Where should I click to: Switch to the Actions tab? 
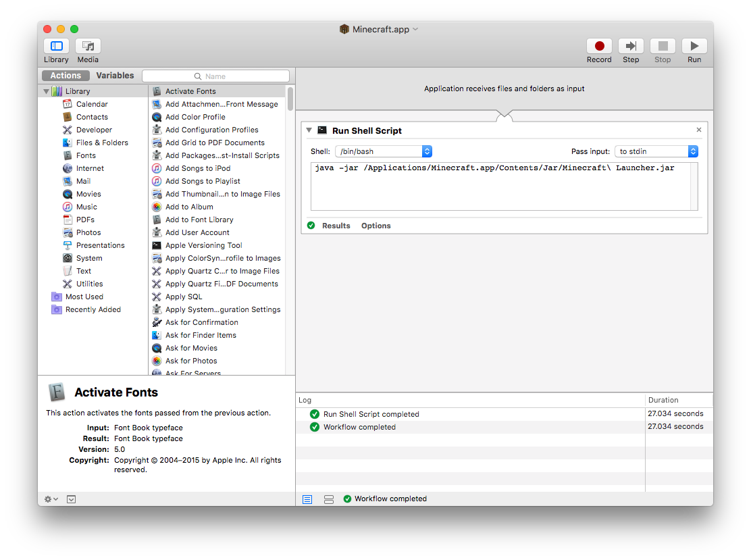point(66,76)
